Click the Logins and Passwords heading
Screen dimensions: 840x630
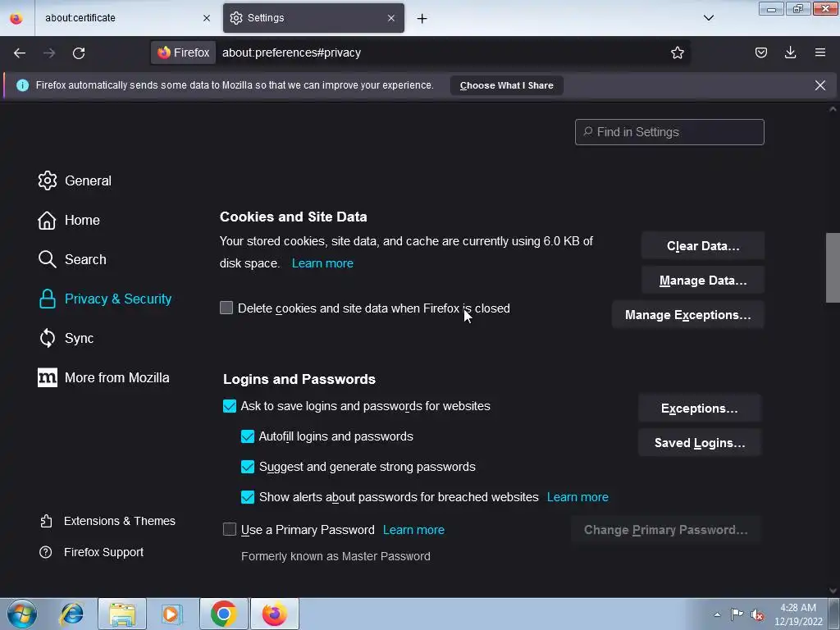pos(299,379)
